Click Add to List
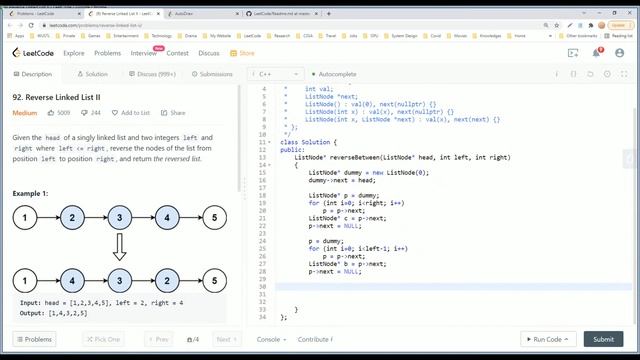640x360 pixels. [131, 113]
